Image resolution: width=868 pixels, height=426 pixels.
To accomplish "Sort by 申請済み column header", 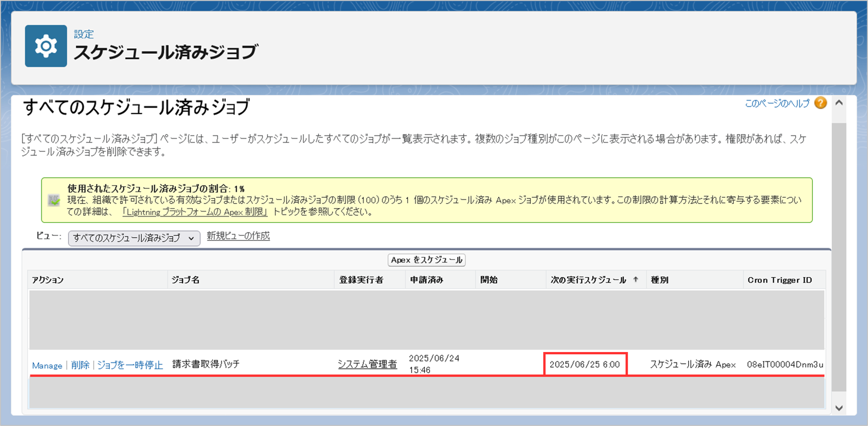I will tap(426, 280).
